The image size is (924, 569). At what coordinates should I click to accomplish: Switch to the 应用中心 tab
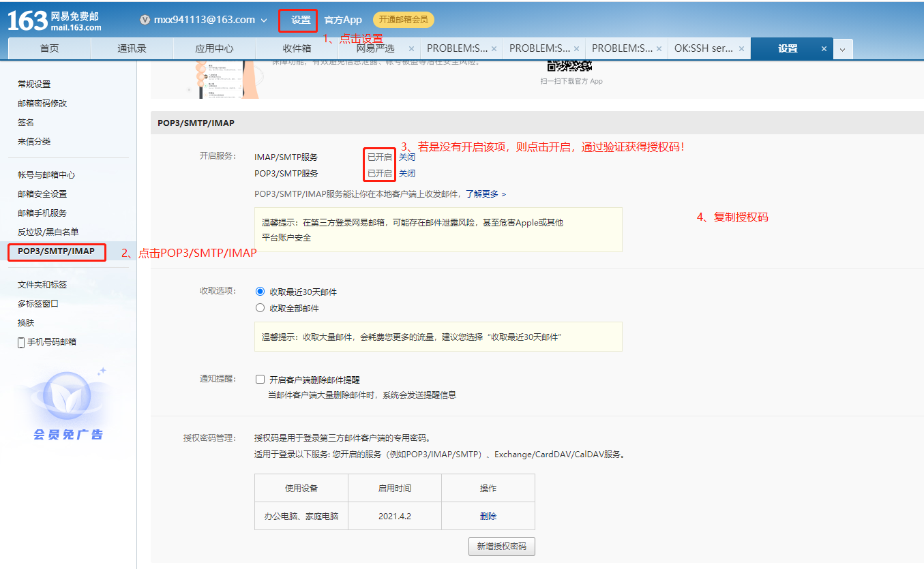214,48
